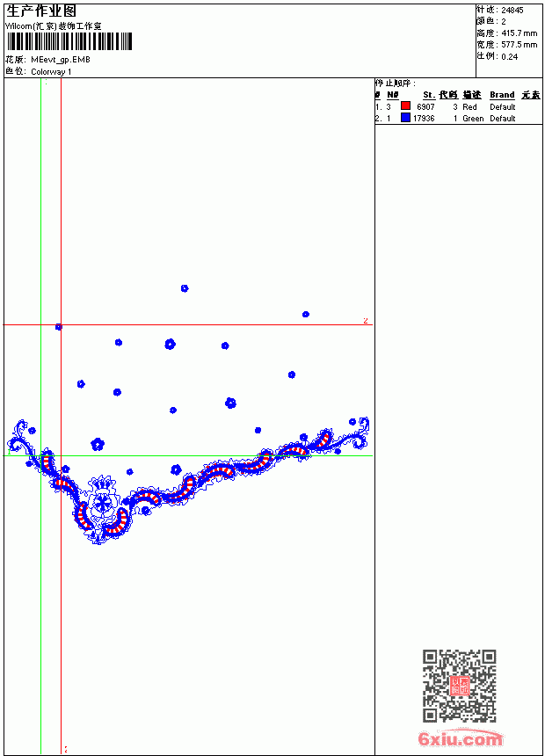Image resolution: width=545 pixels, height=756 pixels.
Task: Click the blue color swatch in stop sequence
Action: pyautogui.click(x=405, y=118)
